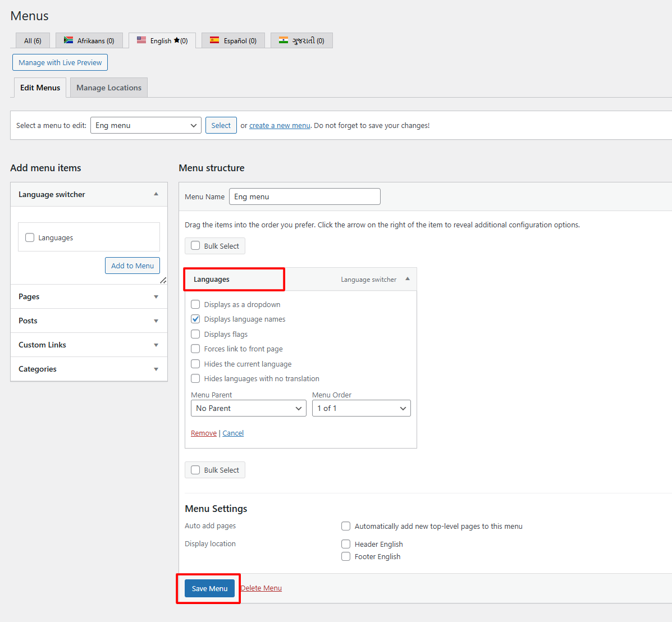This screenshot has height=622, width=672.
Task: Select the All (6) languages tab
Action: click(33, 40)
